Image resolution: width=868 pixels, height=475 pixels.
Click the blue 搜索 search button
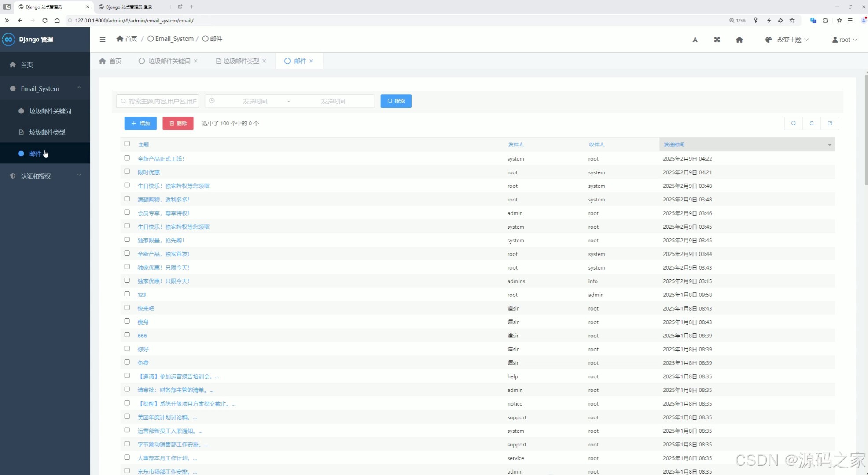(x=396, y=101)
